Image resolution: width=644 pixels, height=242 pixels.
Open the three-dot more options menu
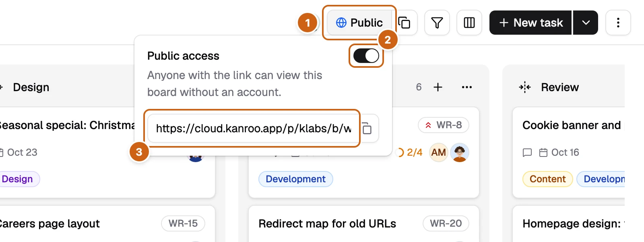618,23
